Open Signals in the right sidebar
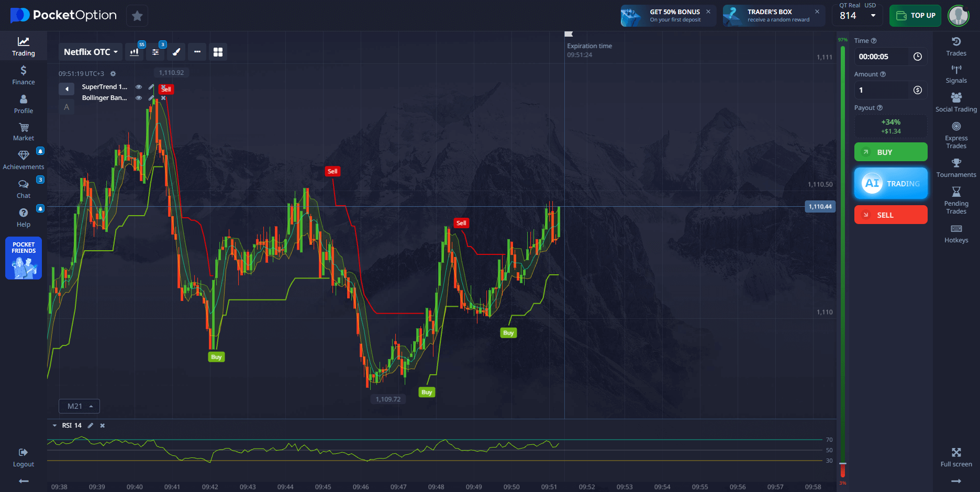Viewport: 980px width, 492px height. (956, 74)
